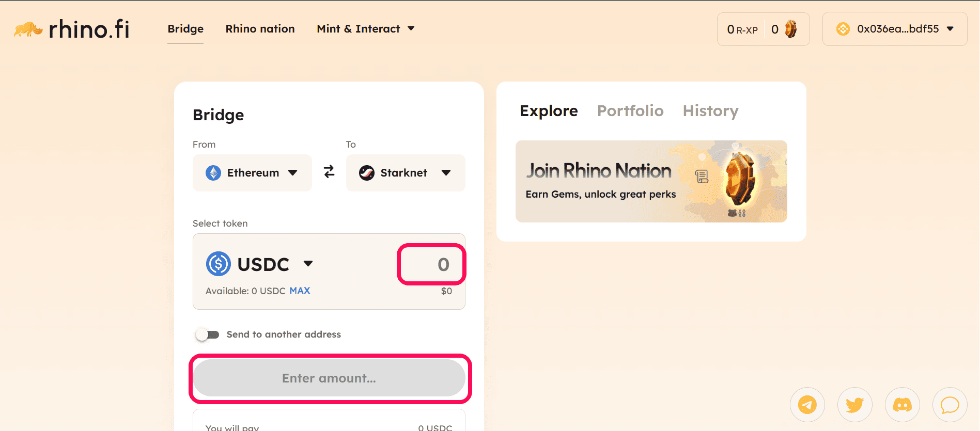Switch to the History tab
This screenshot has width=980, height=431.
coord(711,111)
